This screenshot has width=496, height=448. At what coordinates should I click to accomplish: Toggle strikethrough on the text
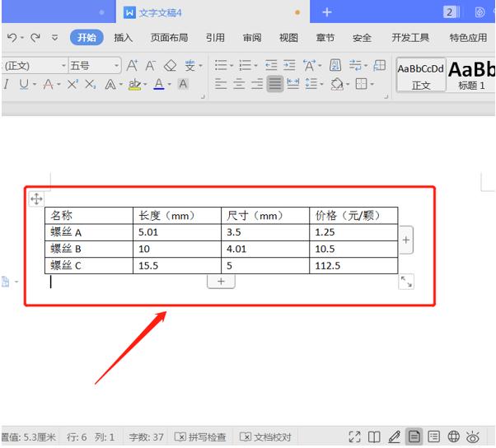coord(48,84)
